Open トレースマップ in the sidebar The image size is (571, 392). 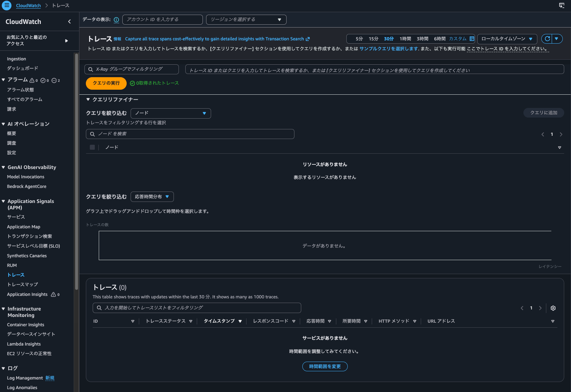23,284
